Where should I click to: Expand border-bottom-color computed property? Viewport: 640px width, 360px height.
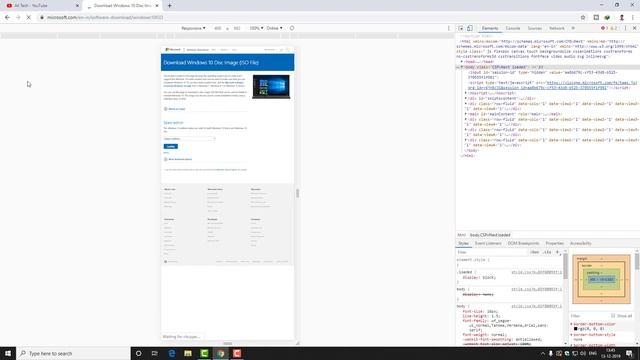572,324
